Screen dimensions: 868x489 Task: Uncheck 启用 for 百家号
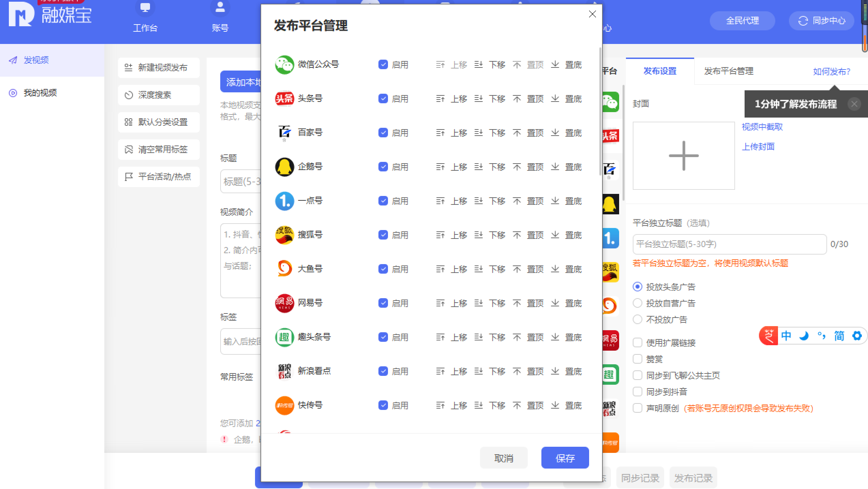pos(383,133)
